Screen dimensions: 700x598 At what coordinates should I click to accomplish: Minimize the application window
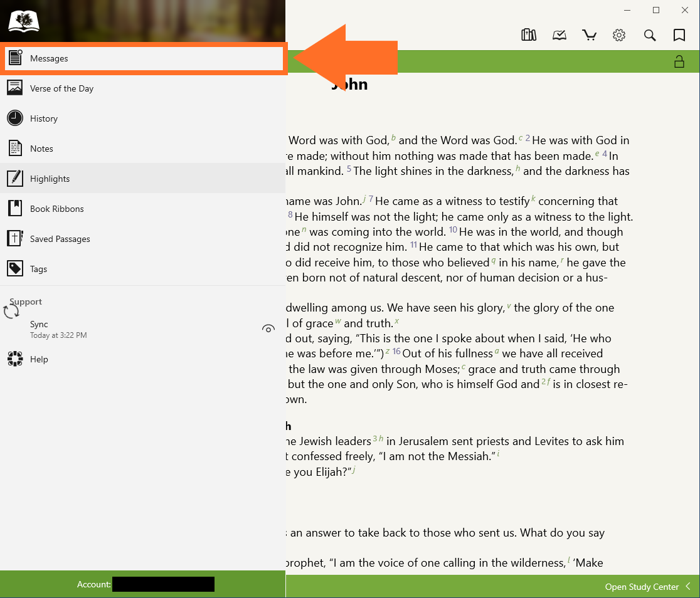pos(627,10)
